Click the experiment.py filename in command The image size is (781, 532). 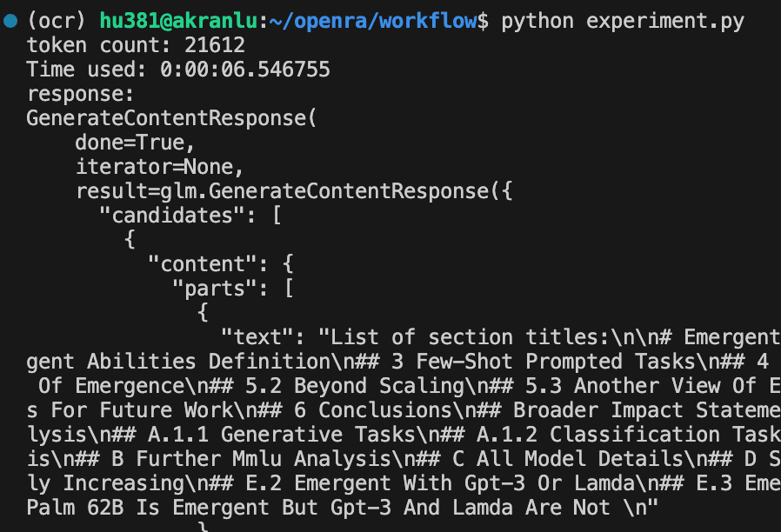[665, 21]
